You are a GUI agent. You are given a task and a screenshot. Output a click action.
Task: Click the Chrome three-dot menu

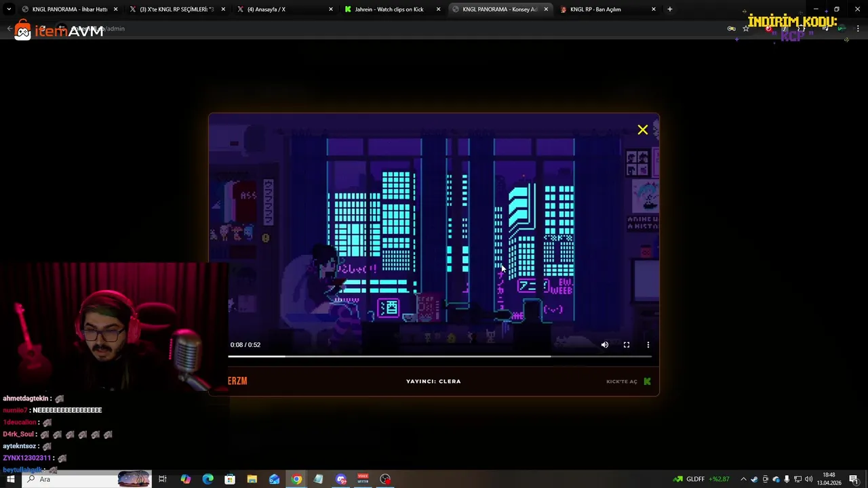click(x=858, y=28)
